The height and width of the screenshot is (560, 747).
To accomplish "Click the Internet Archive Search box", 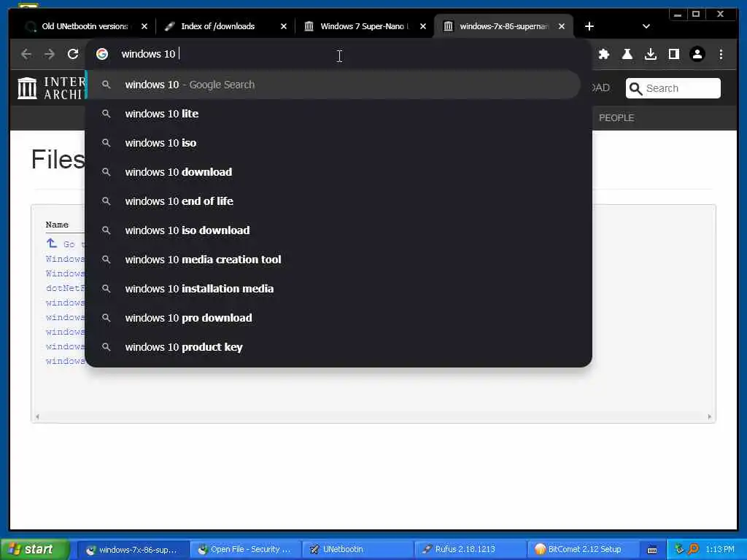I will pyautogui.click(x=673, y=88).
